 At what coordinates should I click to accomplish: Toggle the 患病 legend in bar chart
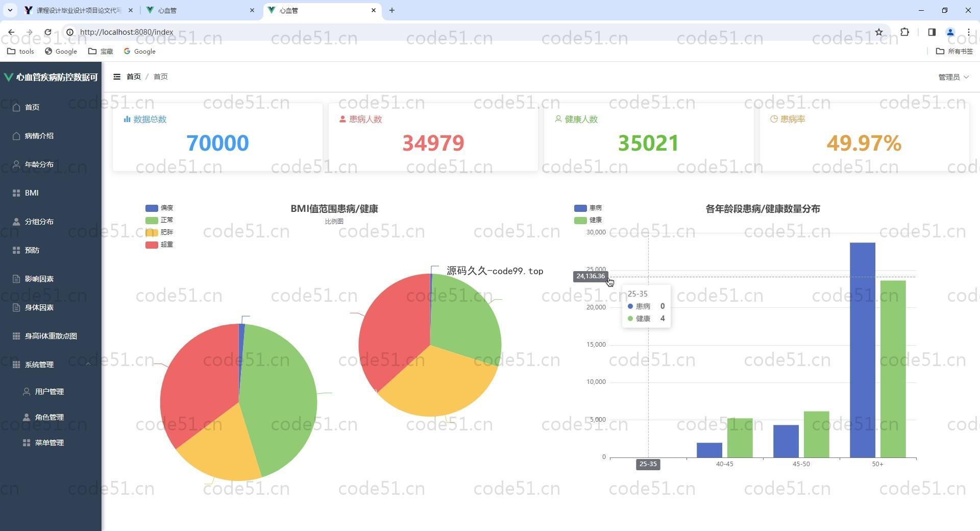pyautogui.click(x=588, y=208)
